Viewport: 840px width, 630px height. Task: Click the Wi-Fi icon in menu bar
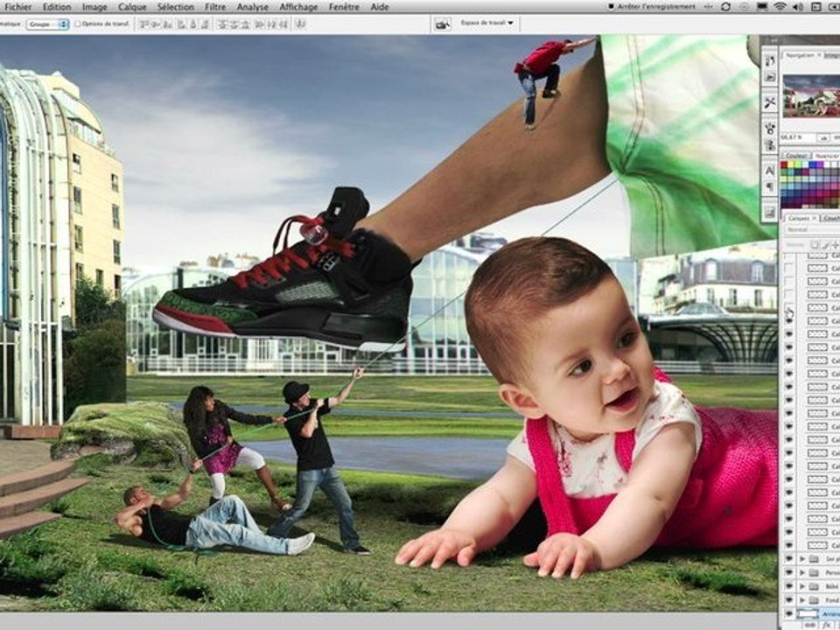(x=779, y=7)
